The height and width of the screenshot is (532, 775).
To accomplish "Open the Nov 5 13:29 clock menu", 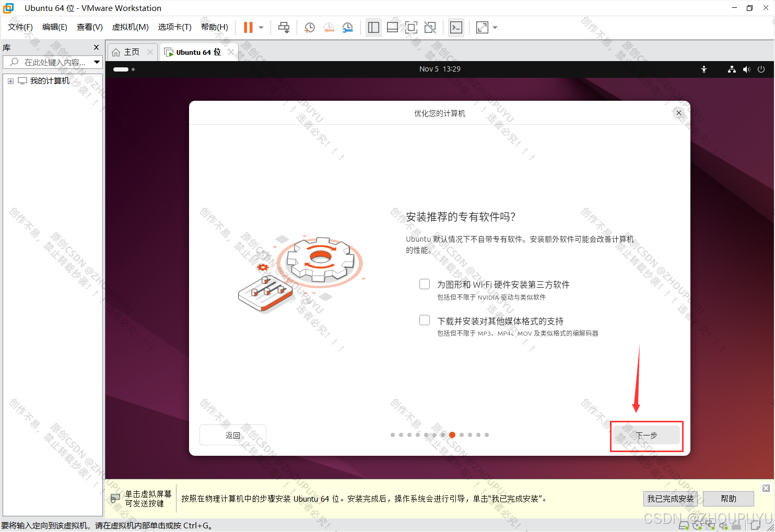I will [440, 69].
